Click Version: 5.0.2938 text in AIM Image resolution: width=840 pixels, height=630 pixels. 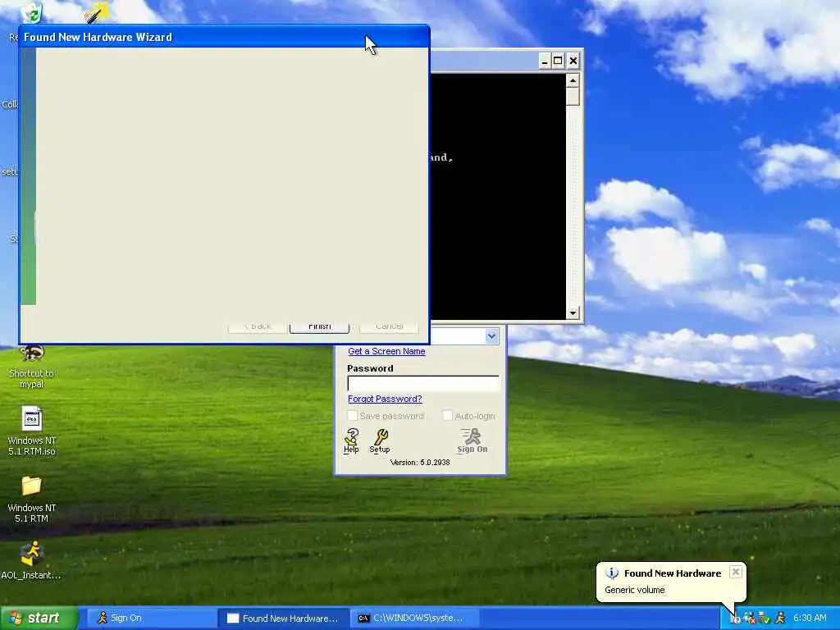click(420, 463)
